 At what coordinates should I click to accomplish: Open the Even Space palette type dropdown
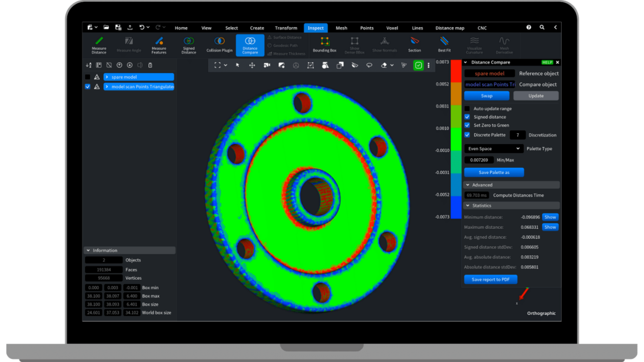tap(493, 148)
